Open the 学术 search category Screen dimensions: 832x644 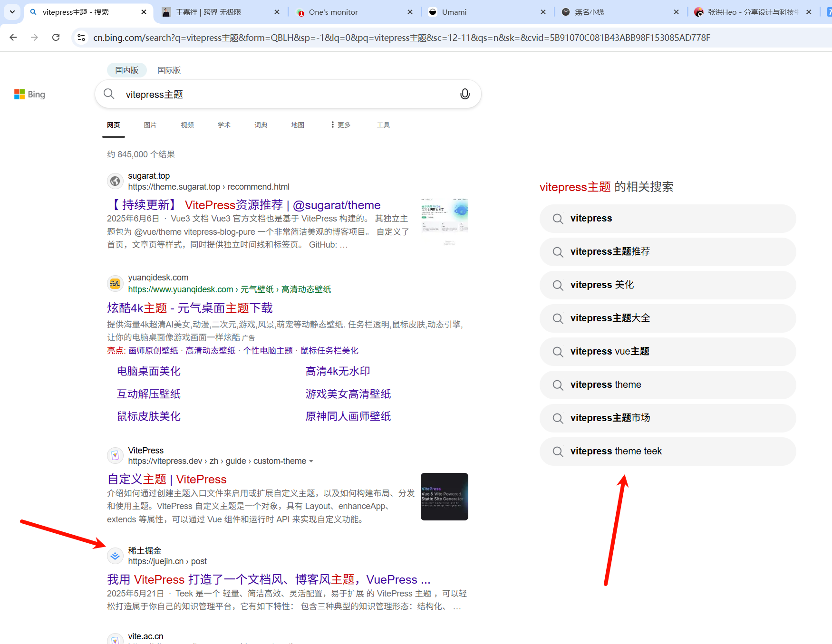224,125
